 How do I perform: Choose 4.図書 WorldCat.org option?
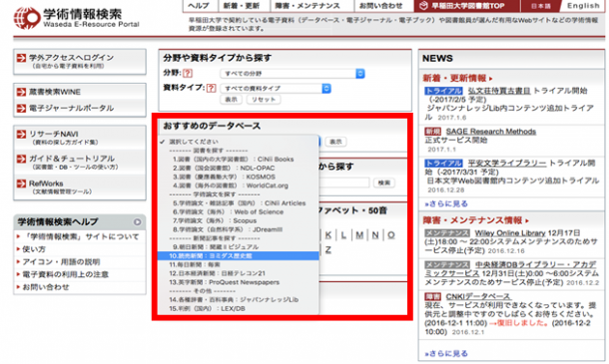pyautogui.click(x=238, y=185)
